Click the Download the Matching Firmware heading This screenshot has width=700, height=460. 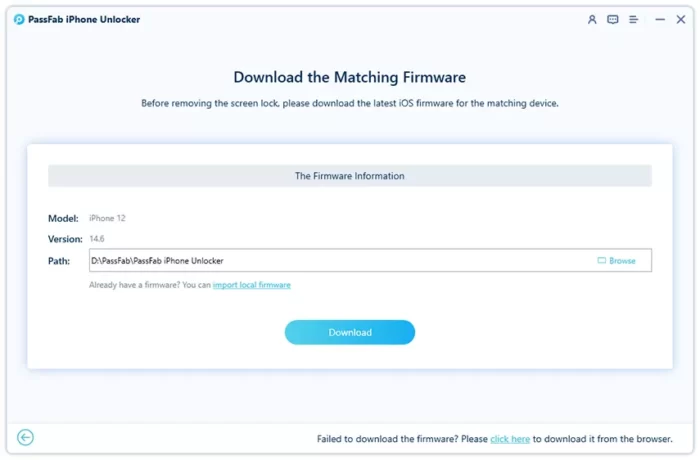click(x=350, y=77)
